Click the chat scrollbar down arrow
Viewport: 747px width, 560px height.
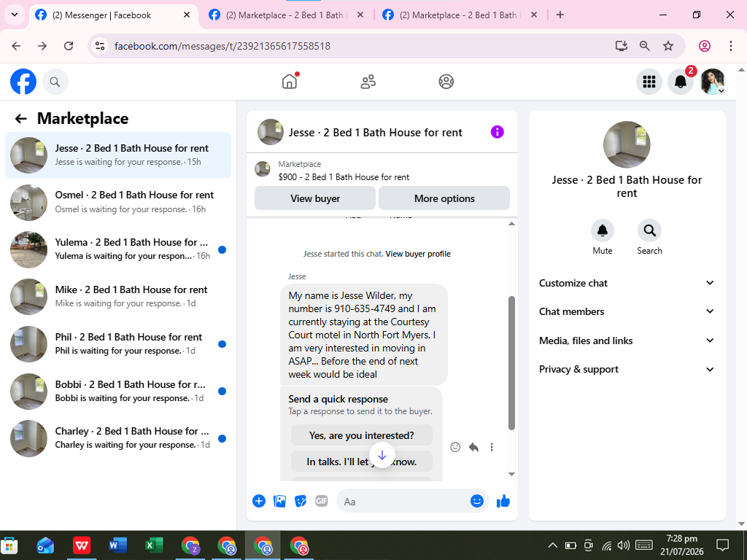(511, 474)
